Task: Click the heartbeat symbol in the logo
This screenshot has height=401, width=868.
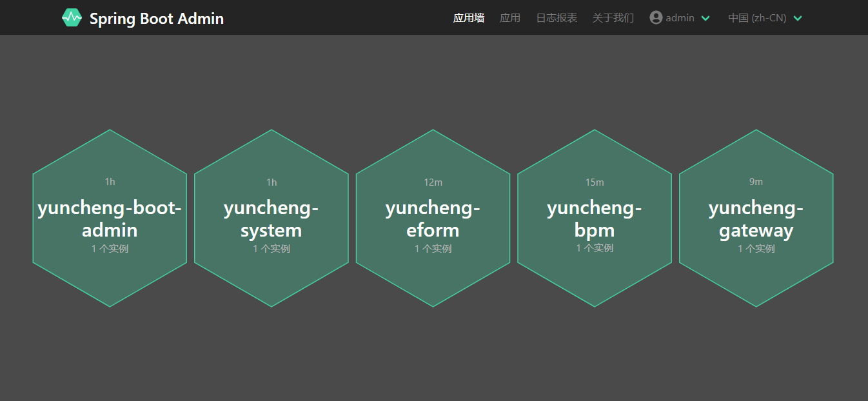Action: click(72, 17)
